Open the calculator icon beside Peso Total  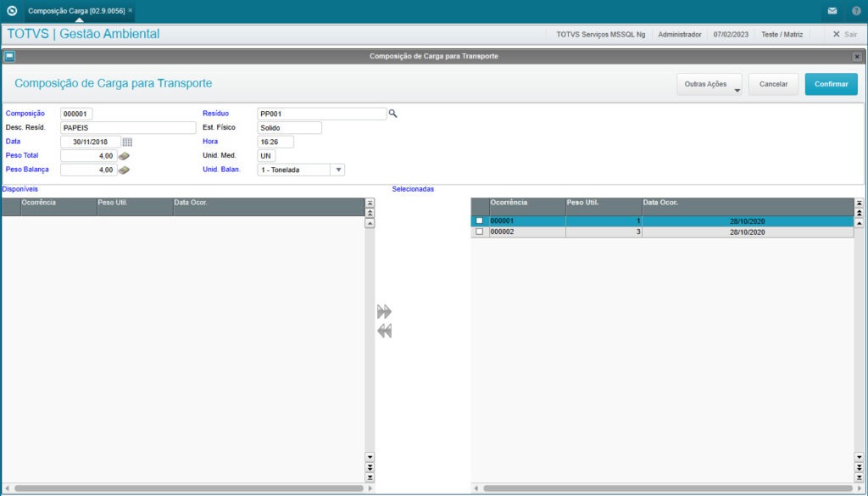(124, 156)
